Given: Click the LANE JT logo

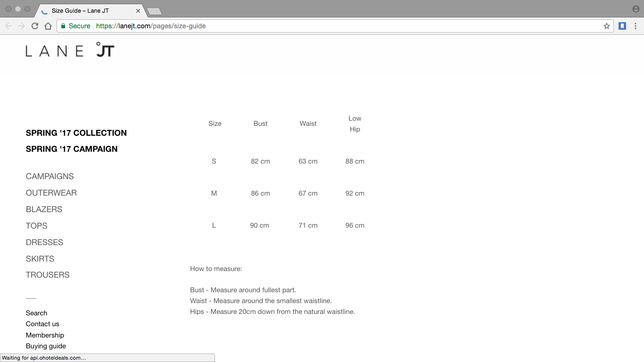Looking at the screenshot, I should 70,49.
